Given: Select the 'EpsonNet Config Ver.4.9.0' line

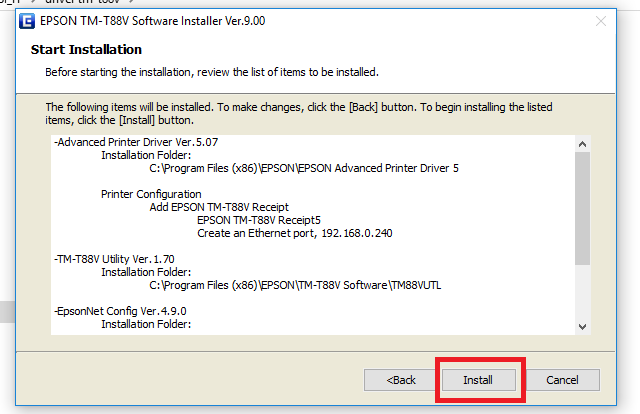Looking at the screenshot, I should pyautogui.click(x=120, y=311).
